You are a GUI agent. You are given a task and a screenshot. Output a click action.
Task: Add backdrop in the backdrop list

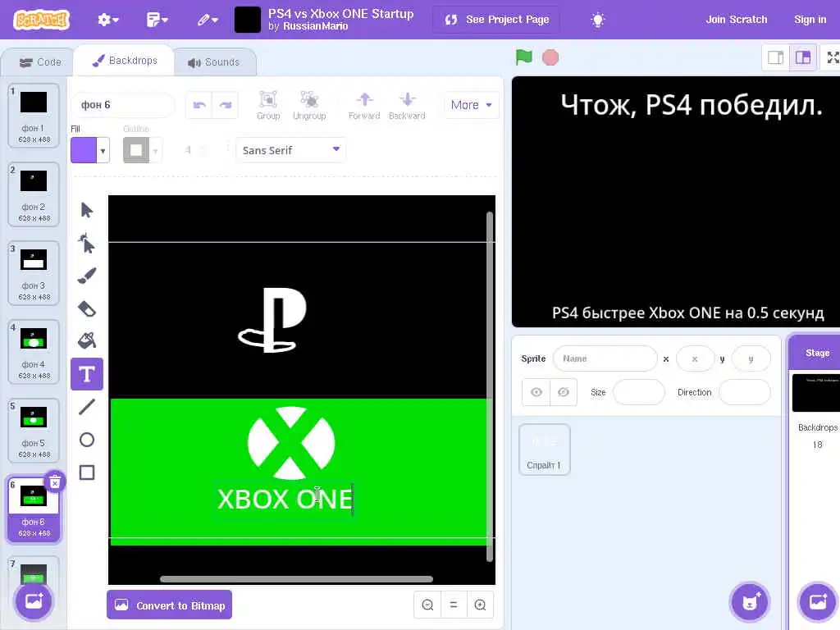click(x=34, y=601)
